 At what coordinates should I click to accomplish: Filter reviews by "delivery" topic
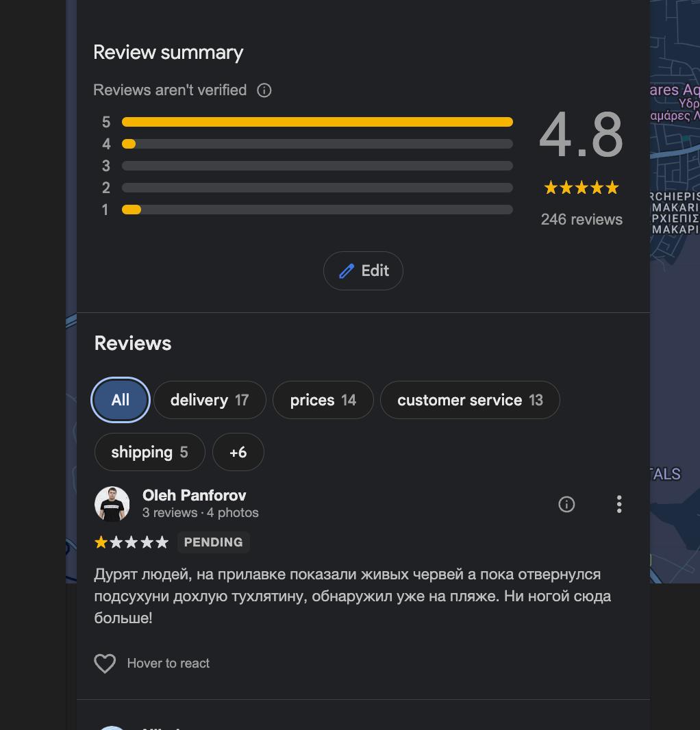click(x=209, y=400)
